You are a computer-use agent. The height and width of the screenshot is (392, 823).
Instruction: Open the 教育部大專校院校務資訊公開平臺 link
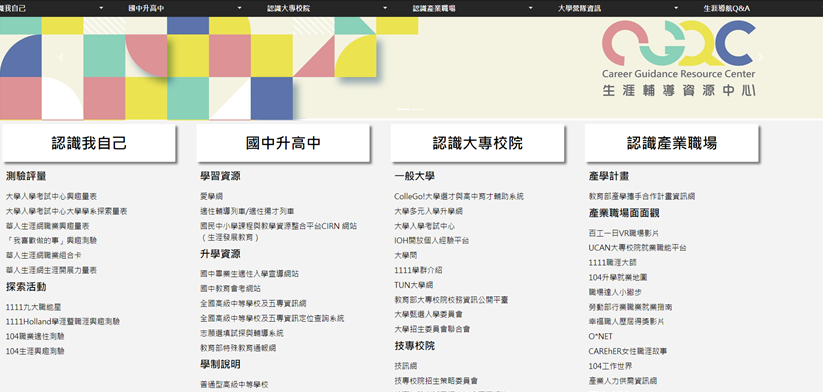(x=451, y=300)
